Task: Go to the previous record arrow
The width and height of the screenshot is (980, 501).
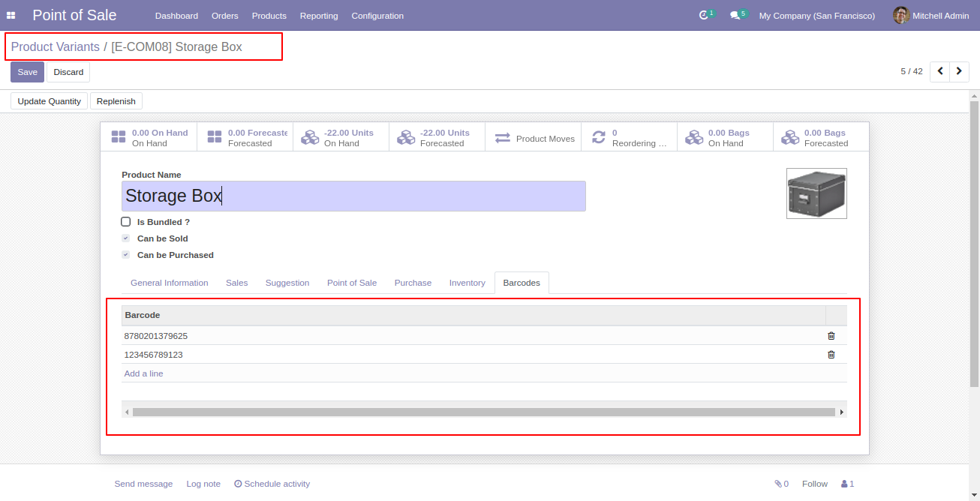Action: pyautogui.click(x=939, y=71)
